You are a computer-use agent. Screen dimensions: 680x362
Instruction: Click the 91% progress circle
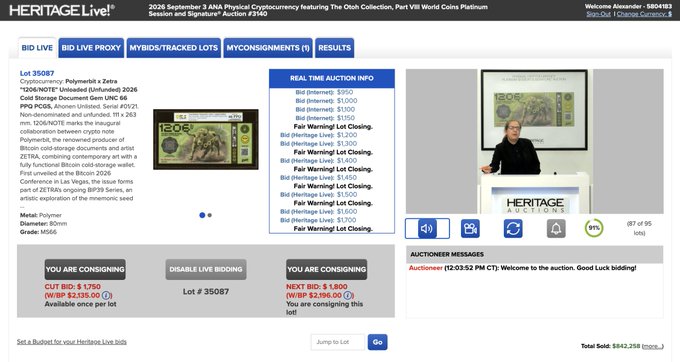(x=594, y=228)
